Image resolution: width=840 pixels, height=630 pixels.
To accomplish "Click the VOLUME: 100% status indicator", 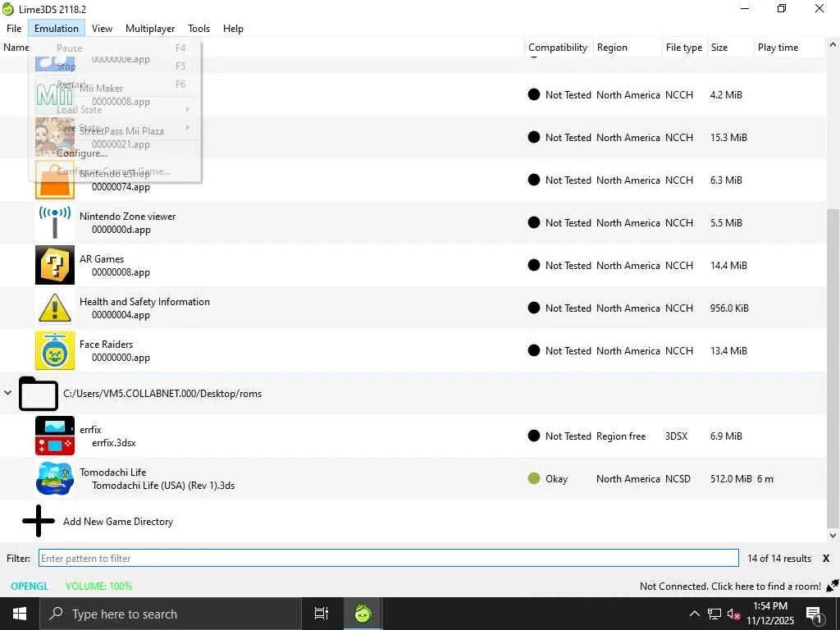I will click(98, 586).
